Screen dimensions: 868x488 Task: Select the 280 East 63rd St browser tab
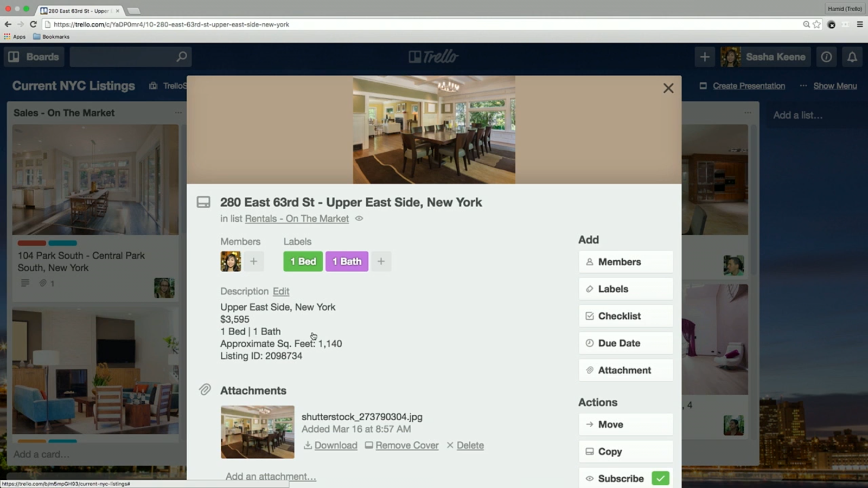[80, 10]
